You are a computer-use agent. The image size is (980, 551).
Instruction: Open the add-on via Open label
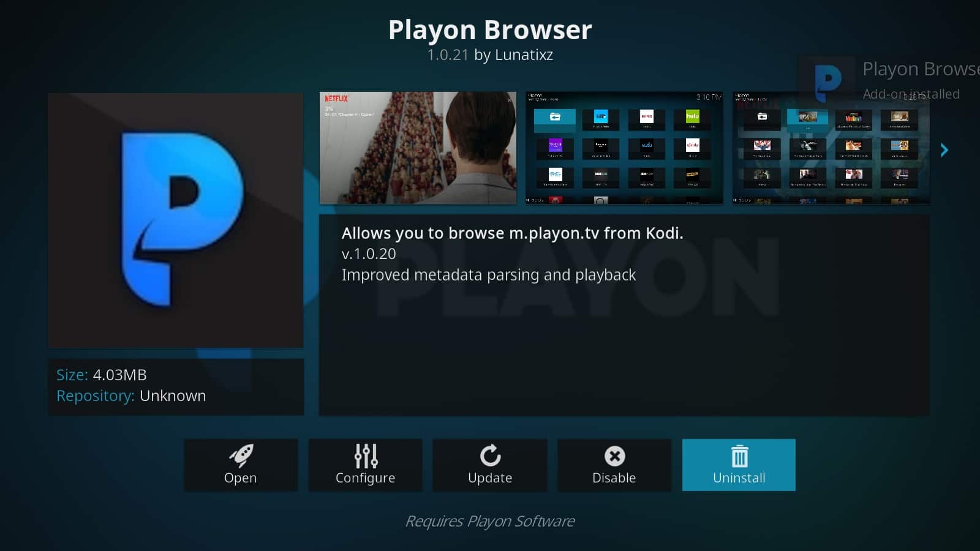[x=240, y=478]
